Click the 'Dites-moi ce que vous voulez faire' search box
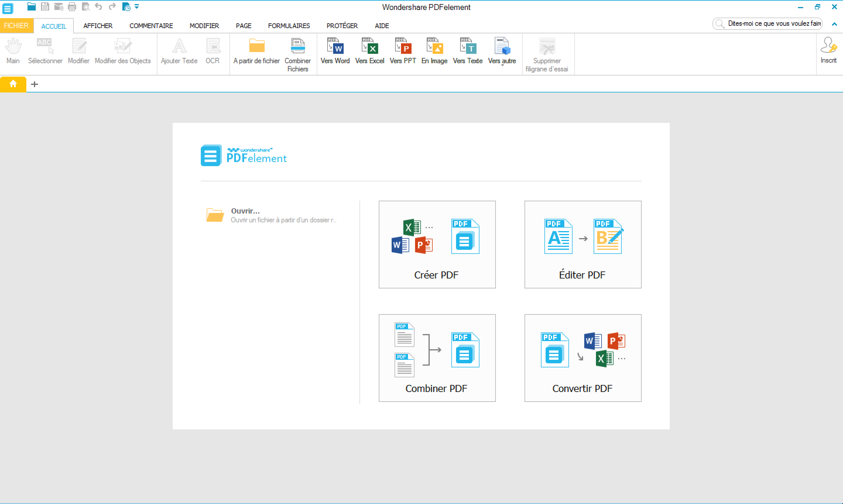Screen dimensions: 843x504 coord(767,24)
